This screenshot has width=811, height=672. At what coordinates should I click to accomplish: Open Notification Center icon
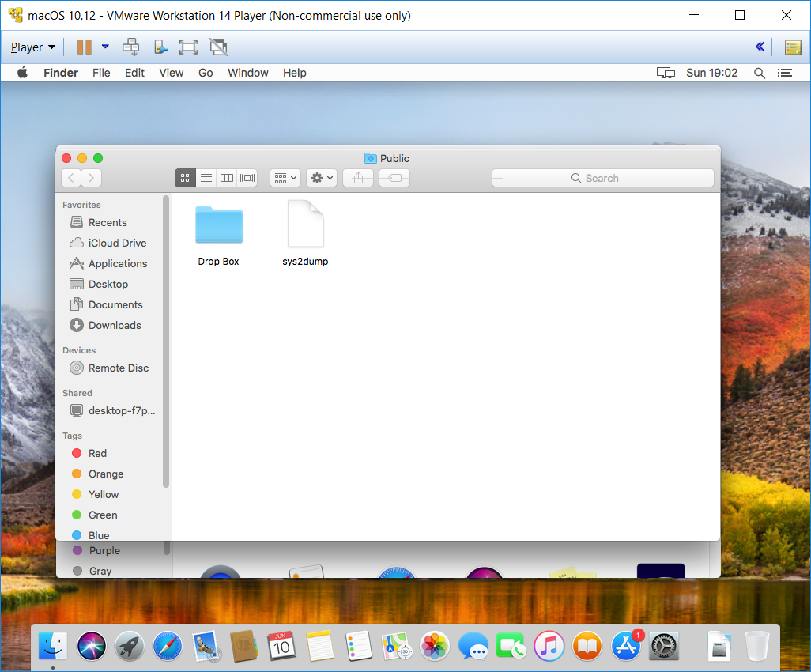click(x=785, y=73)
